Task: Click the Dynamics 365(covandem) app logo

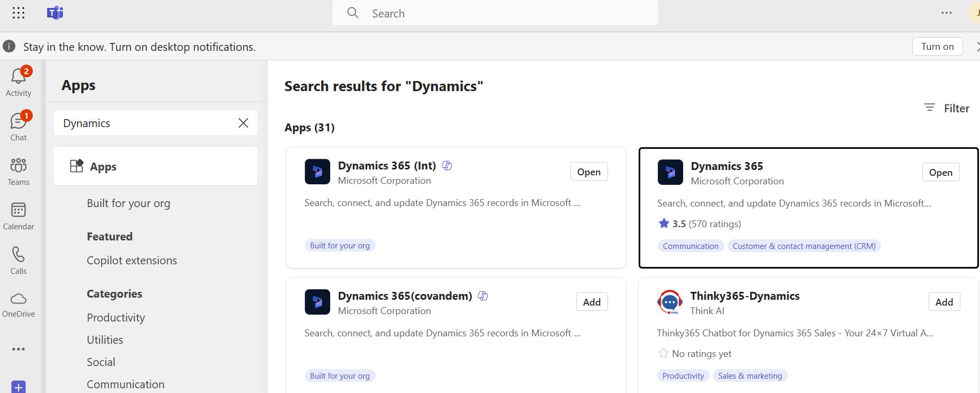Action: coord(317,302)
